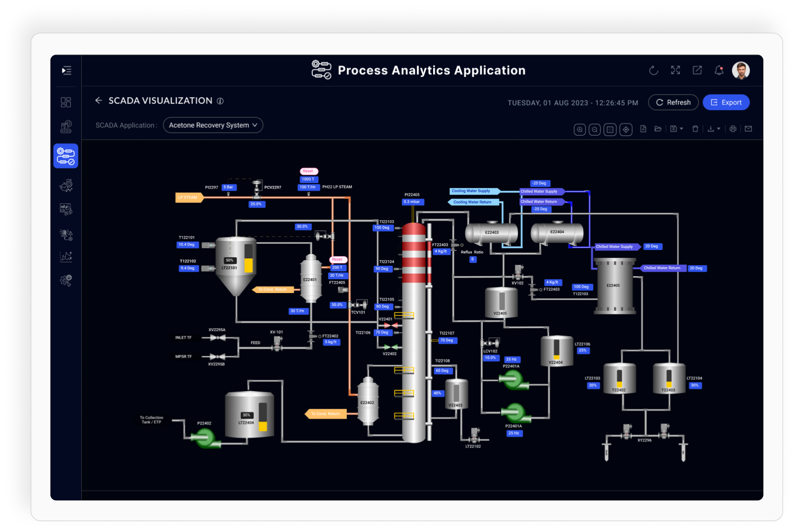Image resolution: width=796 pixels, height=532 pixels.
Task: Click the LT22101 tank level indicator bar
Action: coord(249,258)
